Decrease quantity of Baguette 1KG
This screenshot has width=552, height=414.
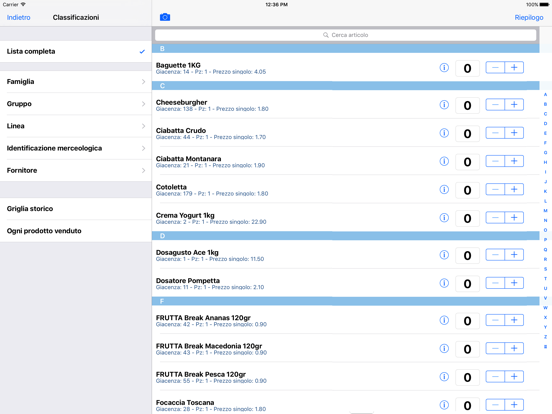point(495,68)
